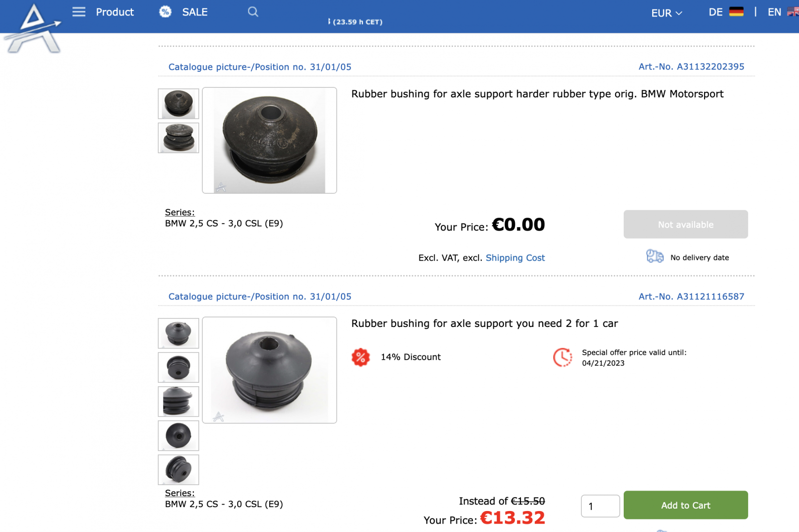Click the 14% discount badge icon

tap(361, 357)
